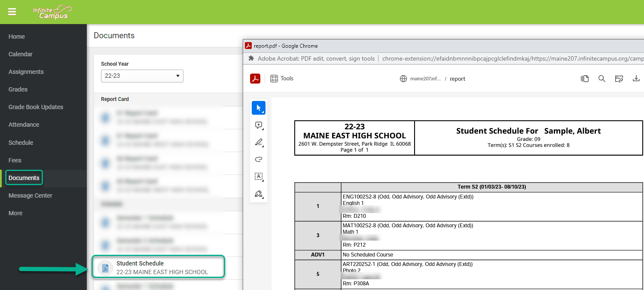Click the ADV1 period cell

[318, 255]
